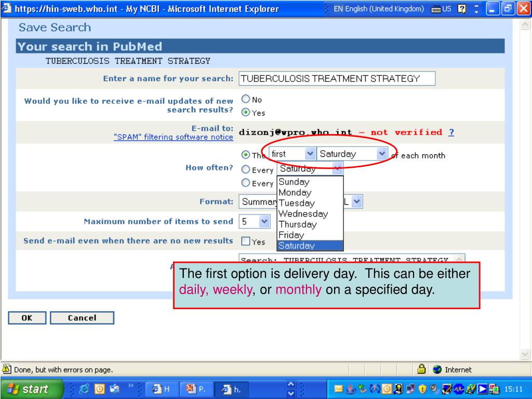Click the padlock icon in status bar
This screenshot has width=532, height=399.
421,369
